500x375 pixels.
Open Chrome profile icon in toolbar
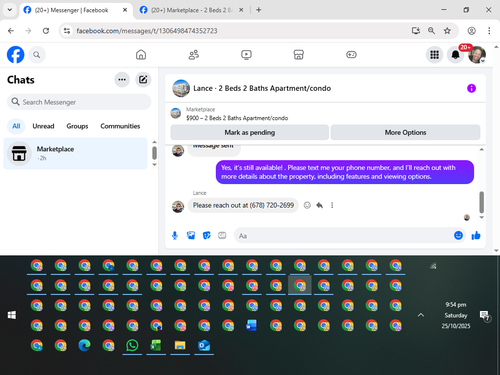(x=471, y=31)
